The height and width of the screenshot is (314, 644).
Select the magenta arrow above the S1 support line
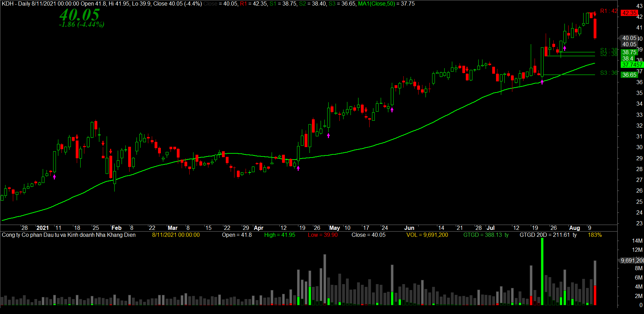click(564, 48)
